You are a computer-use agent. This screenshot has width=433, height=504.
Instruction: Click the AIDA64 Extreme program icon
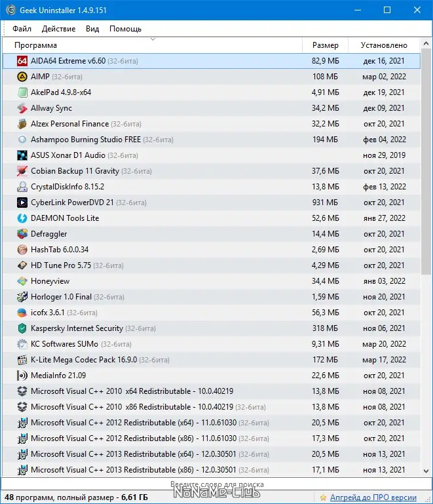click(22, 61)
